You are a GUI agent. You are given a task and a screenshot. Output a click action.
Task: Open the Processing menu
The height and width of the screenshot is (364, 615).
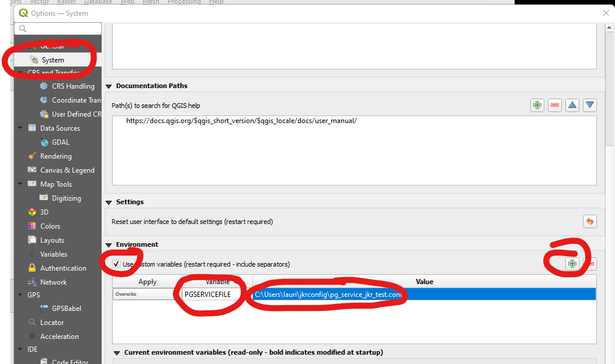tap(184, 2)
